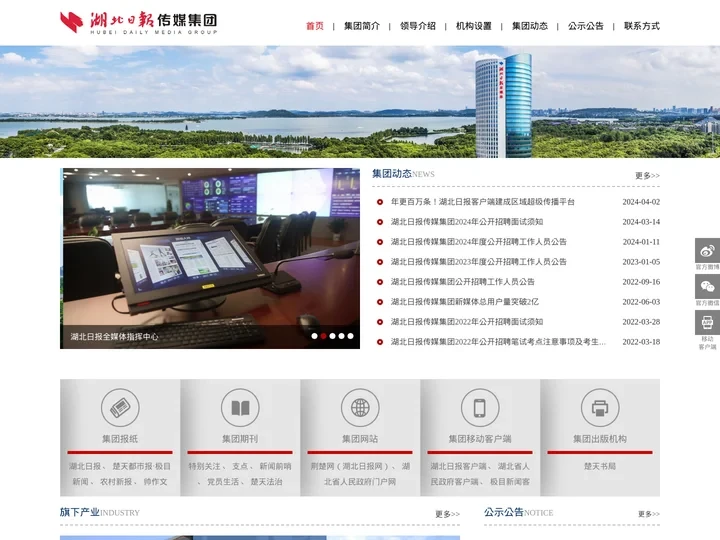Open the 集团动态 navigation item
The width and height of the screenshot is (720, 540).
[530, 26]
